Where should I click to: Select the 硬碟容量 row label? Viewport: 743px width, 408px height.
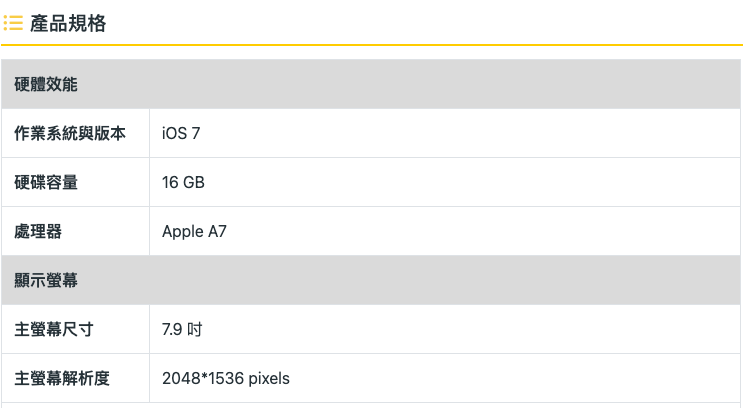pos(46,182)
